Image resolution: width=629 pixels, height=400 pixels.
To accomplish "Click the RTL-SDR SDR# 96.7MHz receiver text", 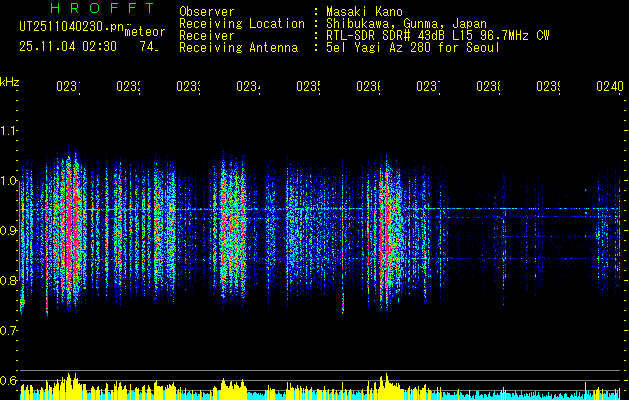I will (438, 36).
